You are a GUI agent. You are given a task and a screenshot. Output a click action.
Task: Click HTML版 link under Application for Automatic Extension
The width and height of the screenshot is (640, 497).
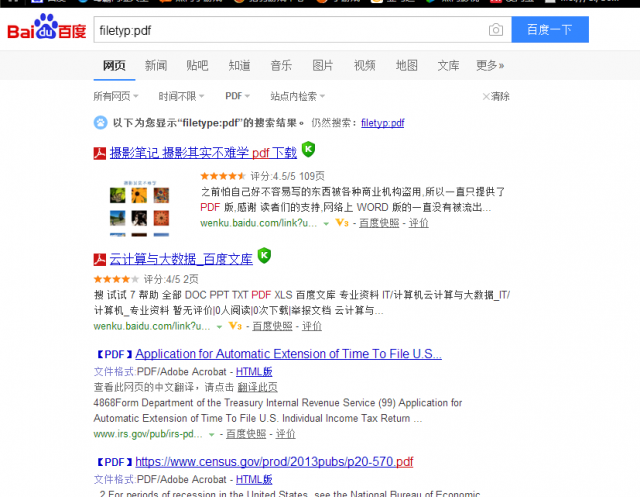(254, 372)
